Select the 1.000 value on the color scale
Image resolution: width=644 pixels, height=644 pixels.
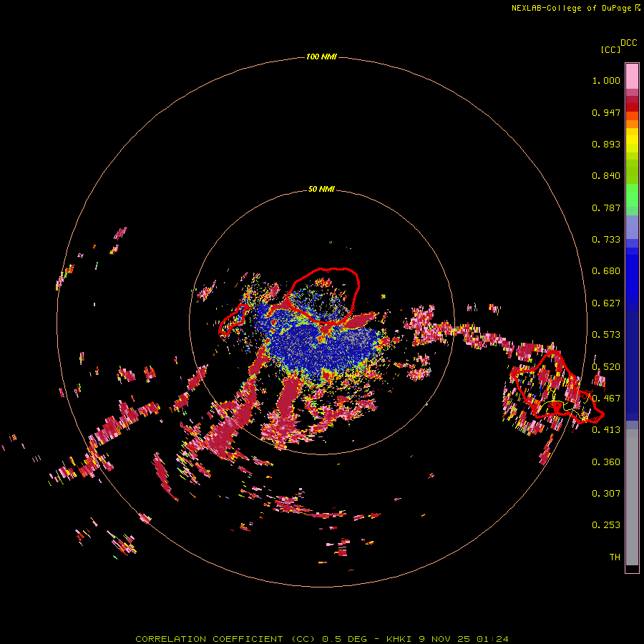(606, 80)
